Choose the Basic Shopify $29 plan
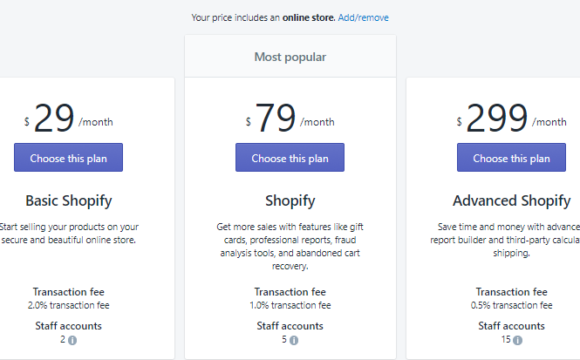The width and height of the screenshot is (580, 360). tap(68, 158)
